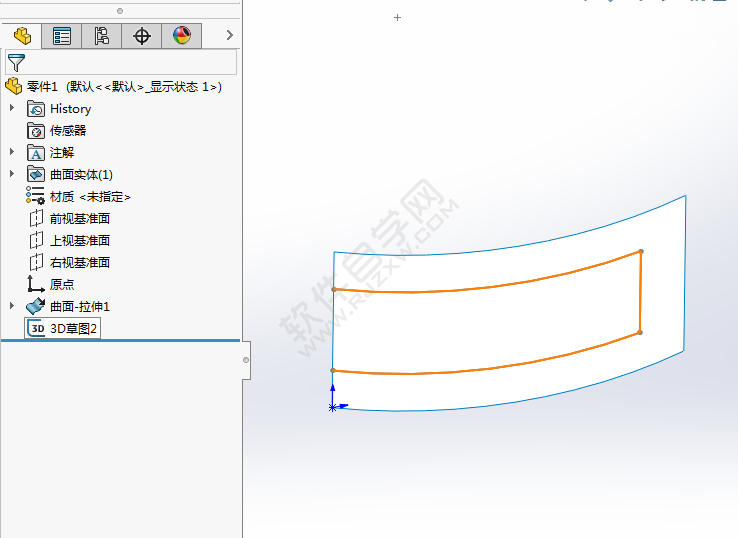Click the 右视基准面 plane icon
This screenshot has height=538, width=738.
coord(36,262)
